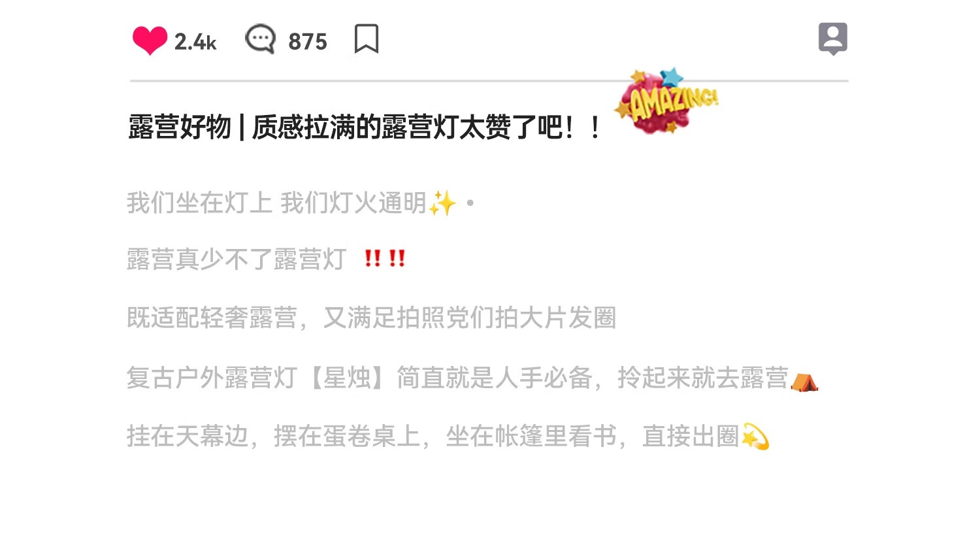The height and width of the screenshot is (545, 980).
Task: Select the 2.4k likes count
Action: [195, 42]
